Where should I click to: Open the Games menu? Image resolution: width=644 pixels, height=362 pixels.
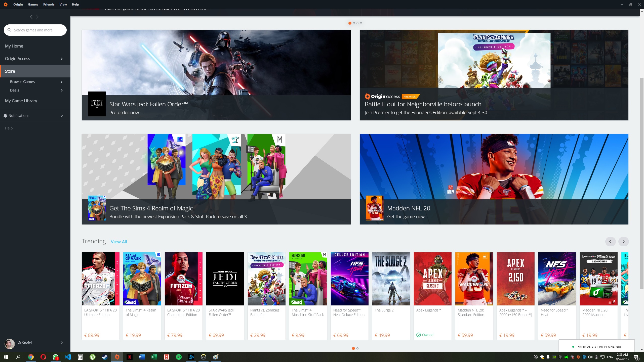click(x=33, y=4)
